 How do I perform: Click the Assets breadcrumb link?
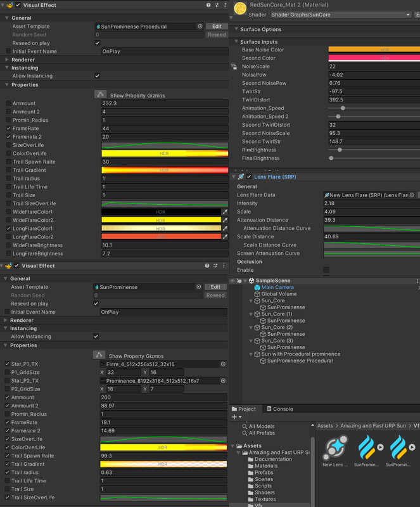tap(325, 426)
